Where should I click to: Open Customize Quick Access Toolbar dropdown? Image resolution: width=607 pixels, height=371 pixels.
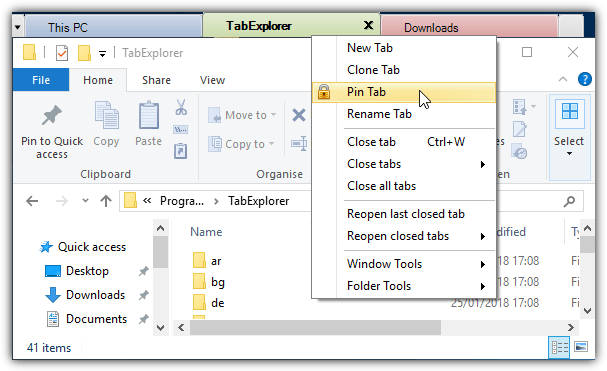click(x=103, y=54)
